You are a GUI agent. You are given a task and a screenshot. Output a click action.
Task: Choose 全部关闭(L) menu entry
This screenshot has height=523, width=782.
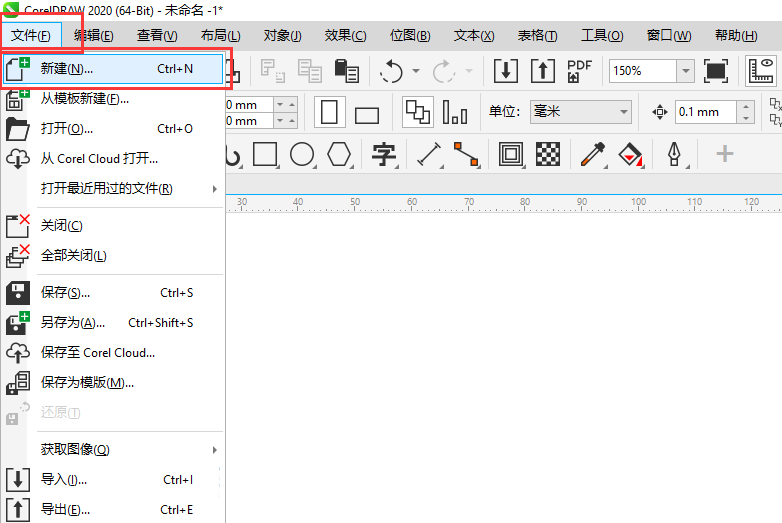coord(113,255)
